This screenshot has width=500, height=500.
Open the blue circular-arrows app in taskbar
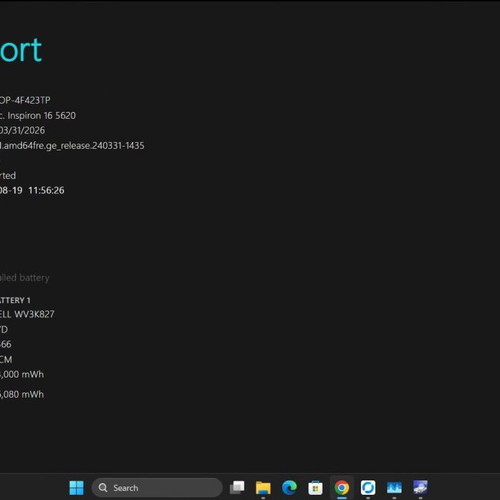click(368, 488)
